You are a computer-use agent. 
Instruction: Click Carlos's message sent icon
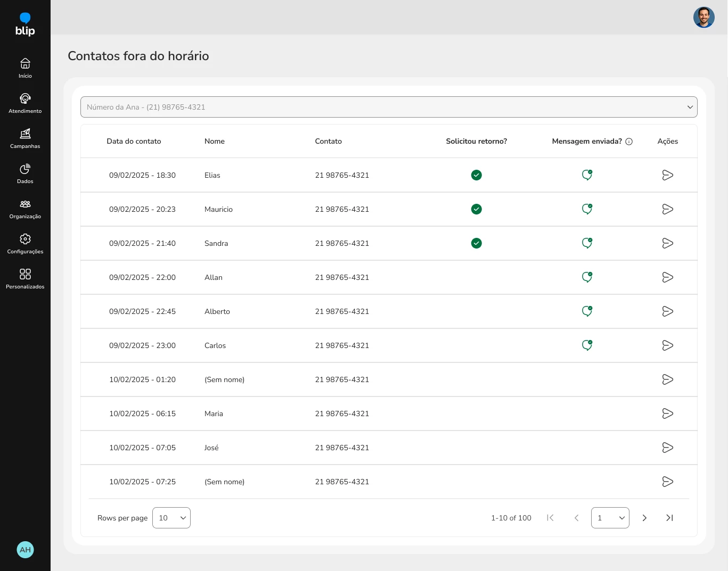[587, 345]
